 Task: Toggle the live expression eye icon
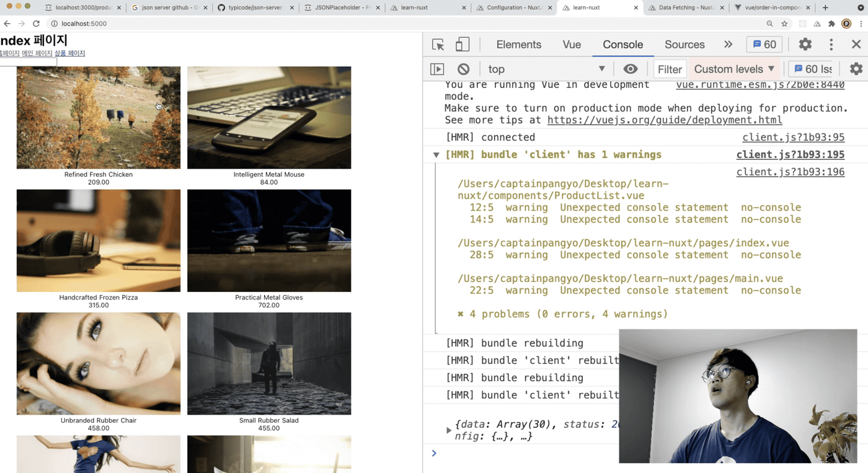(631, 69)
